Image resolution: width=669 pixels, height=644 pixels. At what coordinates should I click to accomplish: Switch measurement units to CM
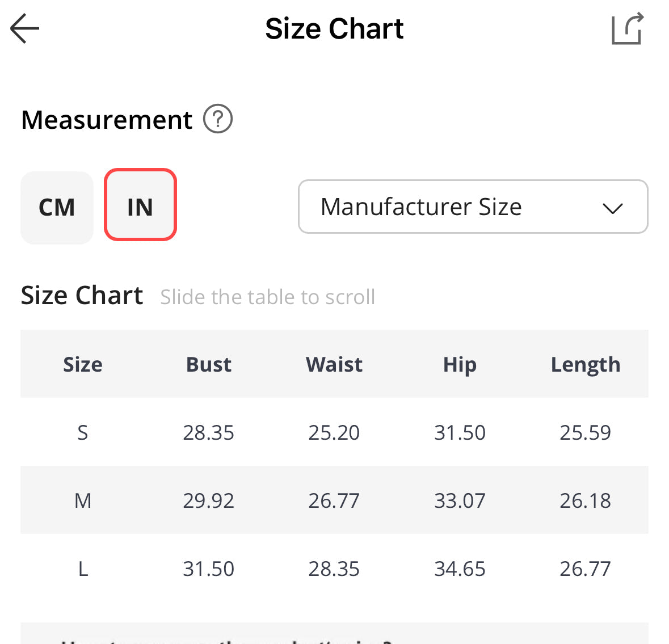(x=57, y=208)
